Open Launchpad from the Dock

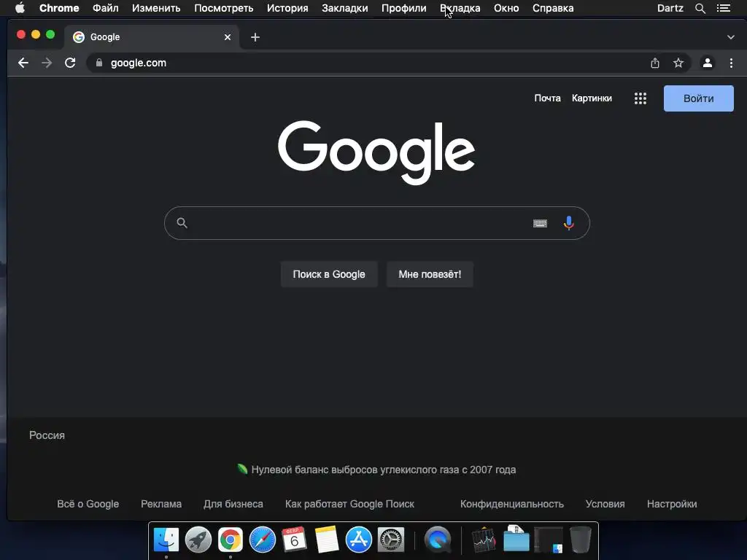[x=198, y=540]
